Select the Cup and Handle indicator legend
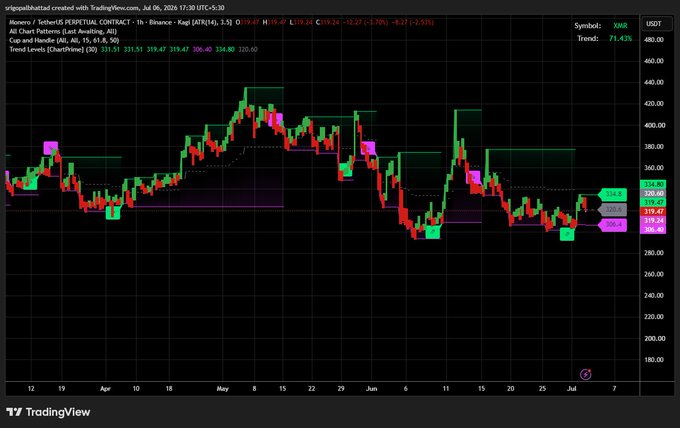The width and height of the screenshot is (680, 428). [64, 40]
